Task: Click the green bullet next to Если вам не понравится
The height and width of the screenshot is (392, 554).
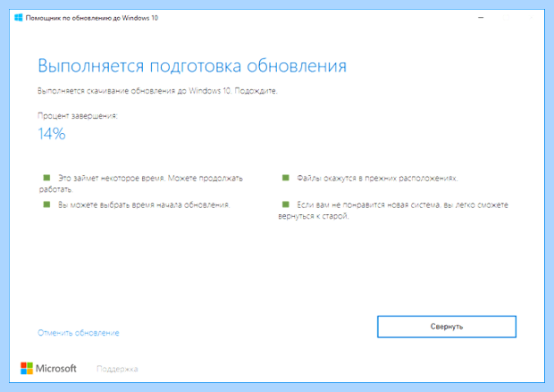Action: 285,204
